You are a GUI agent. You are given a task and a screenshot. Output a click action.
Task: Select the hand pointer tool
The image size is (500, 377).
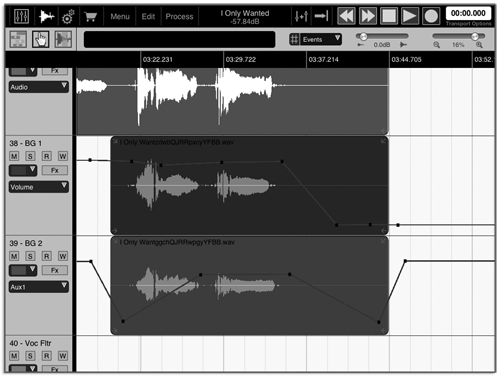(x=41, y=39)
